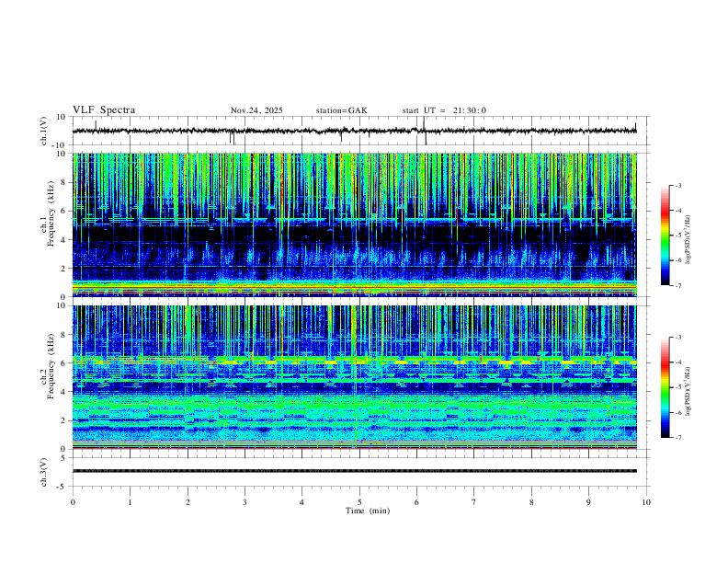Click time axis tick label '1'

130,502
